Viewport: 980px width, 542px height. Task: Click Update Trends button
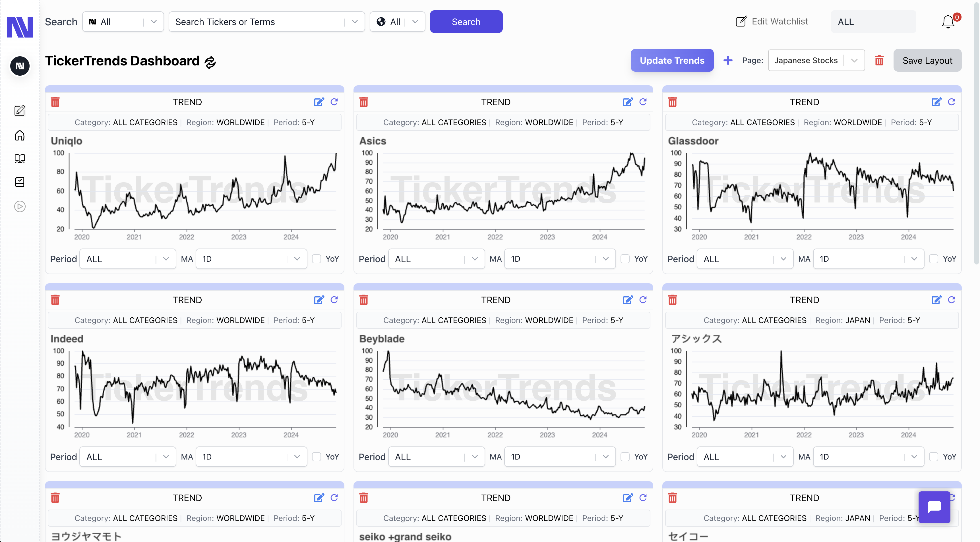click(x=672, y=60)
